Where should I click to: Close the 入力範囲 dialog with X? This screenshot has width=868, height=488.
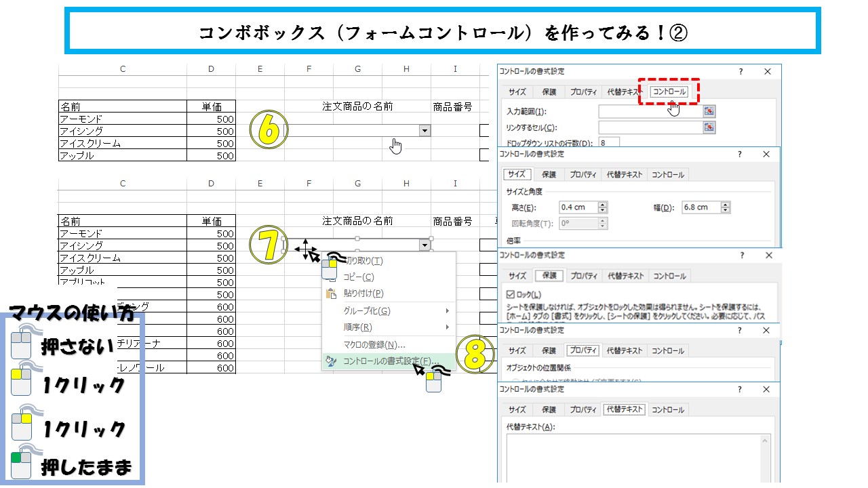(768, 71)
